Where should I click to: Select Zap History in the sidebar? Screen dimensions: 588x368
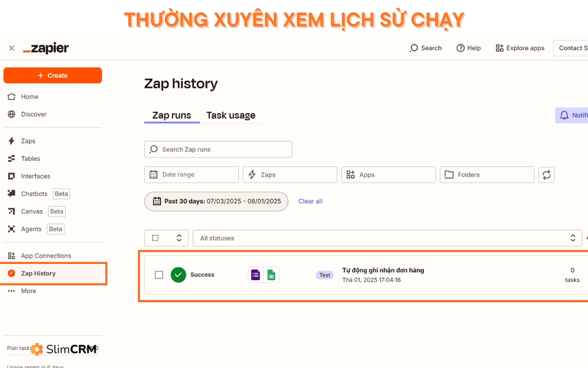pos(53,273)
